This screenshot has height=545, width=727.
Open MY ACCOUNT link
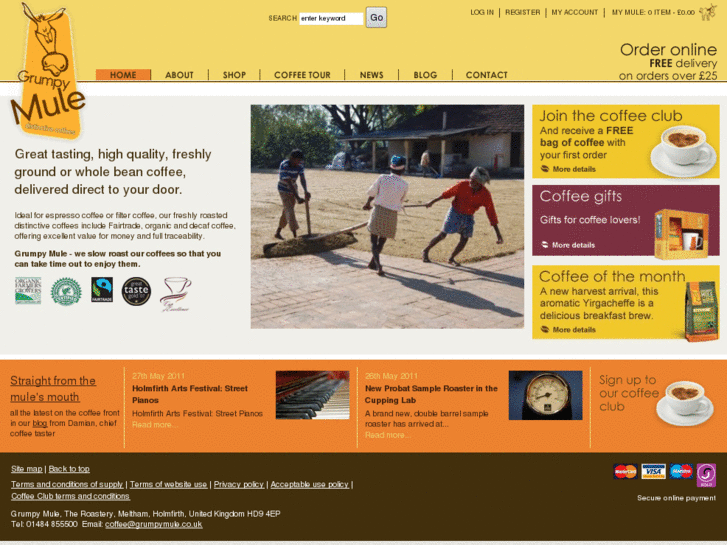[x=574, y=13]
